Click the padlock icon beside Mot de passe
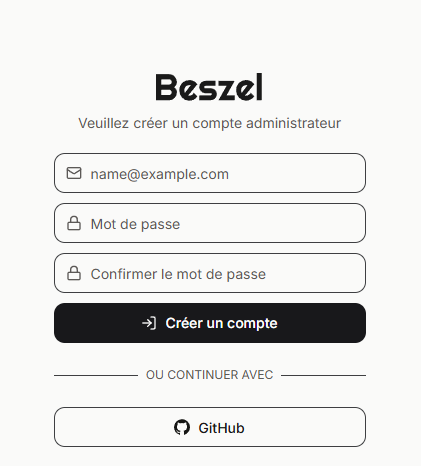The image size is (421, 466). pyautogui.click(x=74, y=223)
